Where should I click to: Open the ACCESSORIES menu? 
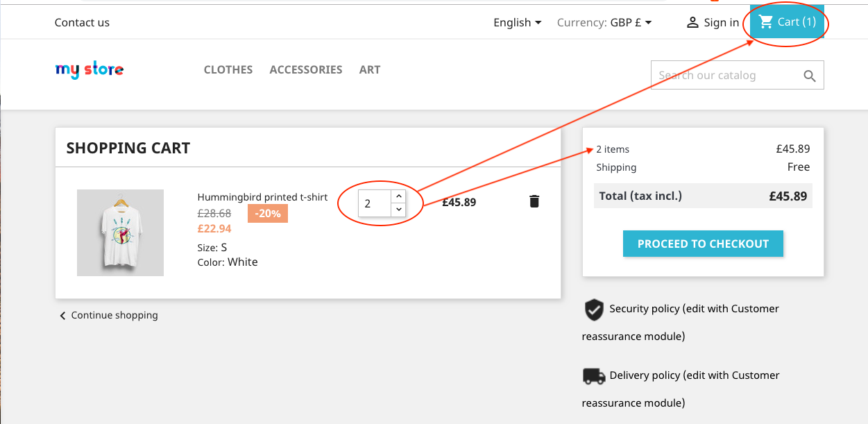[x=305, y=69]
